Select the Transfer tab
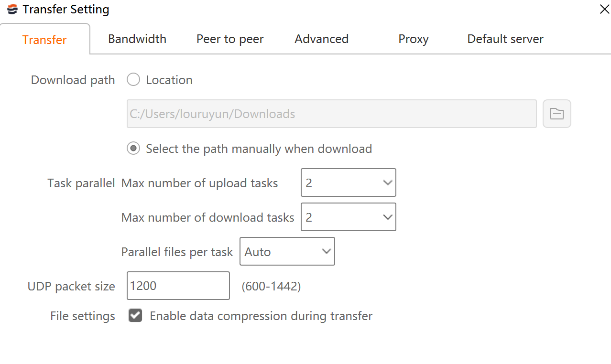 pos(45,39)
